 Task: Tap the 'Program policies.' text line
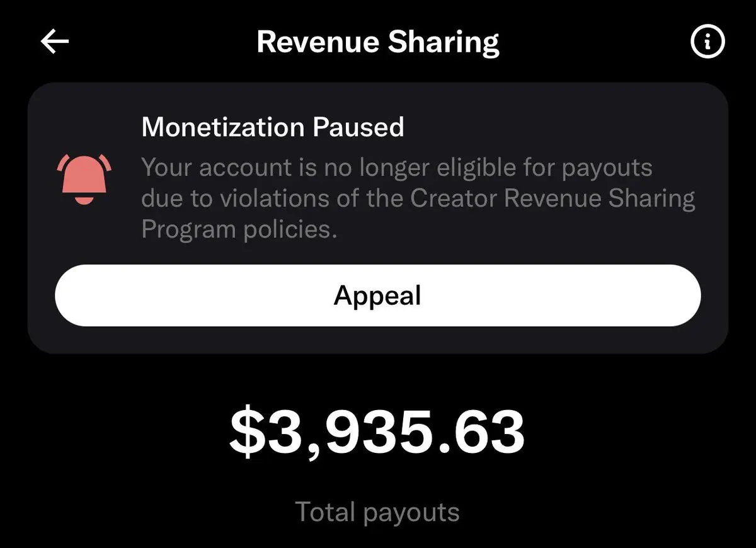pos(239,229)
